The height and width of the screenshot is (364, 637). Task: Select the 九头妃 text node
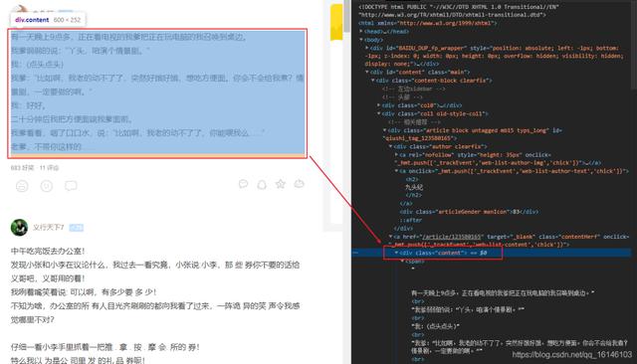pos(414,187)
